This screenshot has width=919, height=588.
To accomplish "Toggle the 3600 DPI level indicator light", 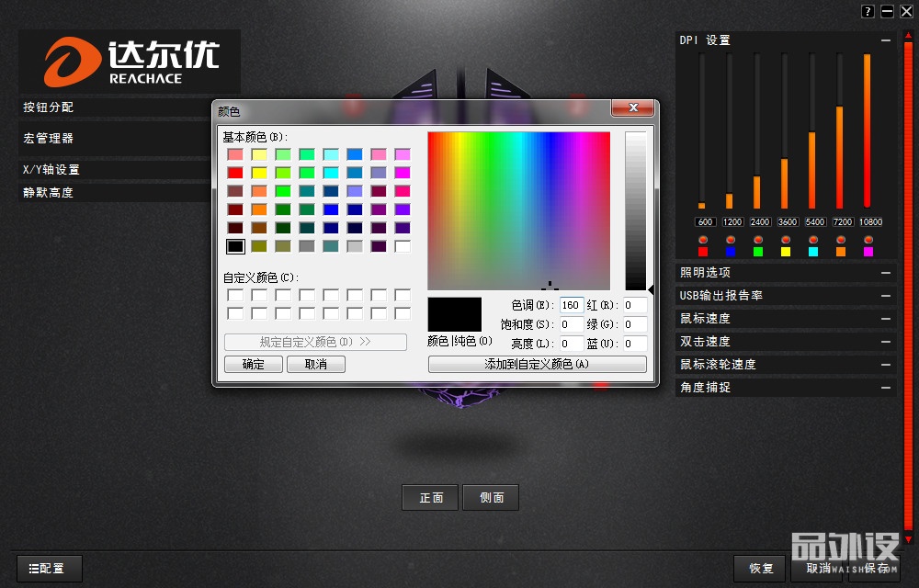I will (x=786, y=239).
